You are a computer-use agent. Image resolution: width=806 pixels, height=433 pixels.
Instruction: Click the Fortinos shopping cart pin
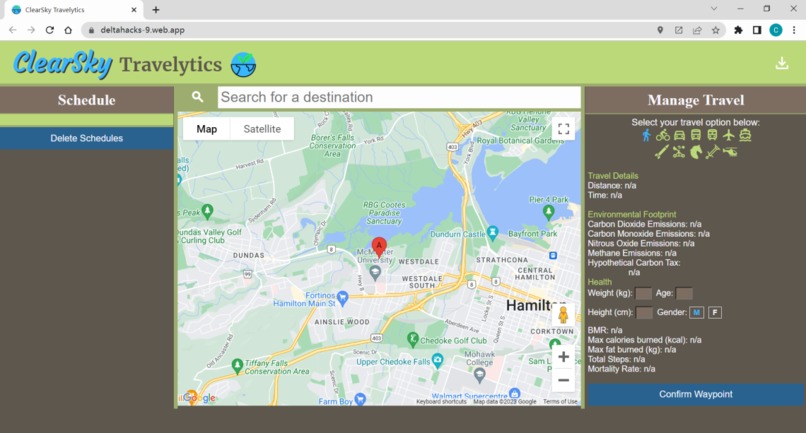click(x=342, y=297)
